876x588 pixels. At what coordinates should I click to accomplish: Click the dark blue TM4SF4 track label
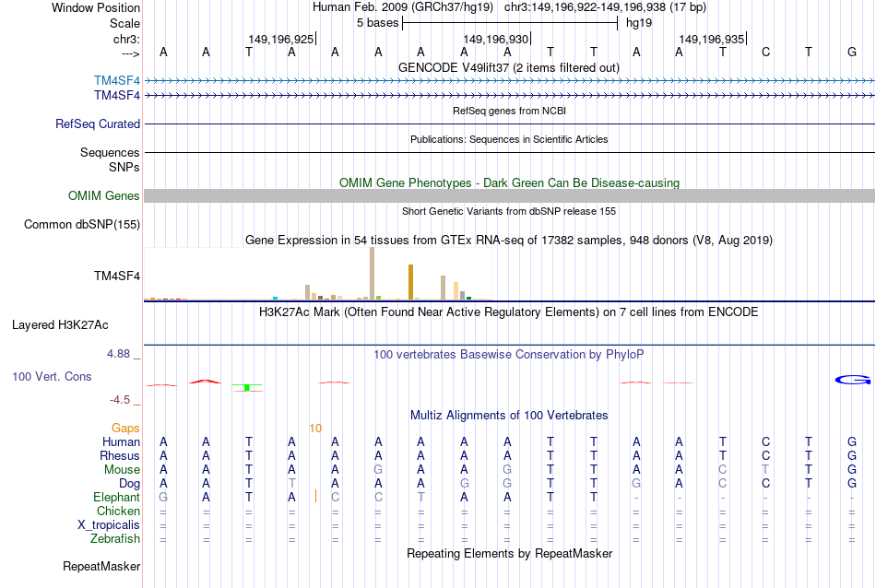pos(117,96)
